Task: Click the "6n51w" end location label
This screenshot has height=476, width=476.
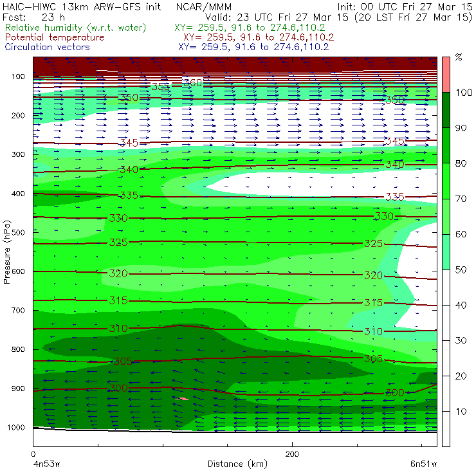Action: pyautogui.click(x=423, y=464)
